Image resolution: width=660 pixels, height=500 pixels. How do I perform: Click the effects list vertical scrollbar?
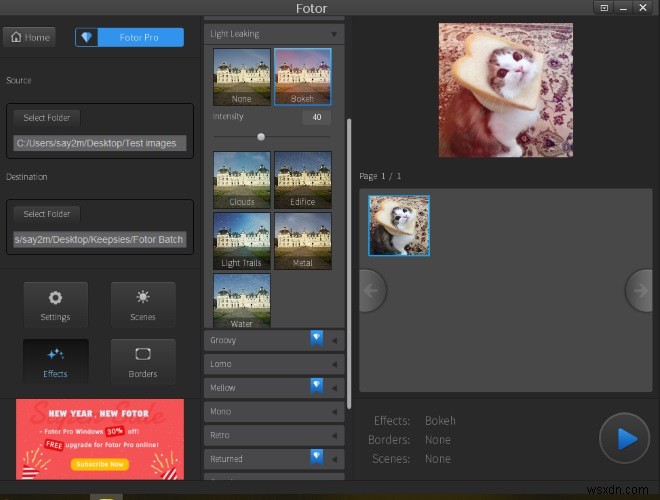tap(349, 264)
